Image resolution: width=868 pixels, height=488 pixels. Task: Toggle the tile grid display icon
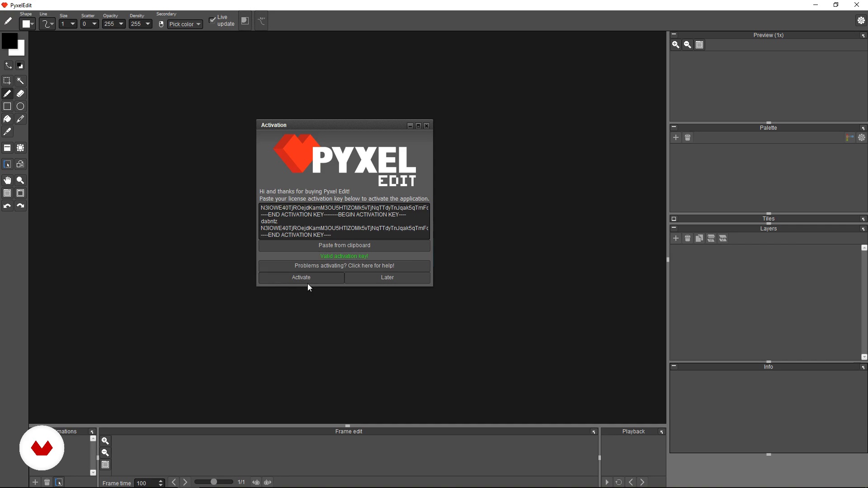point(20,193)
